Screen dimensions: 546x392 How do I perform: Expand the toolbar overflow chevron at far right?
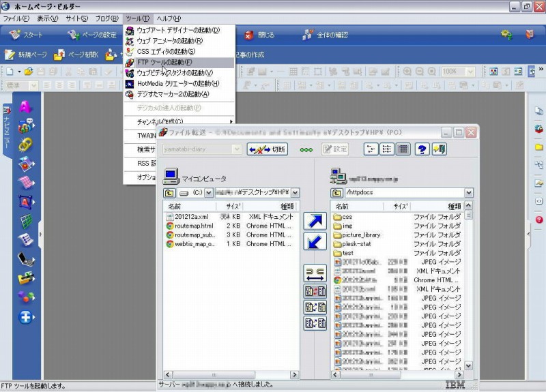[541, 70]
